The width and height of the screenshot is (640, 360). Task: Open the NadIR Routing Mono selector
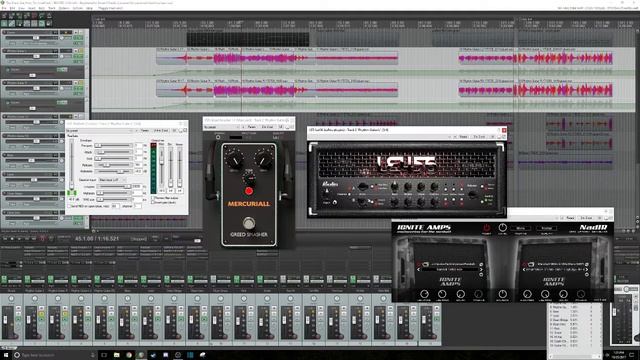pyautogui.click(x=520, y=228)
